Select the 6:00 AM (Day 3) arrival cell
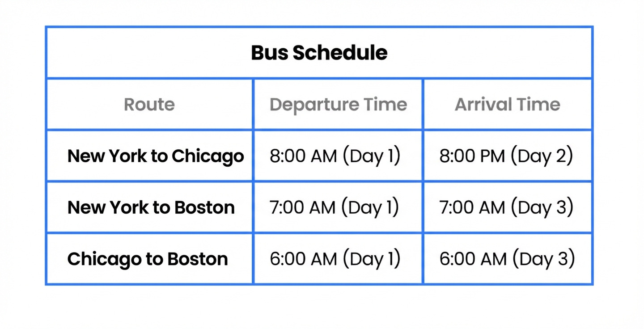644x329 pixels. (x=507, y=259)
